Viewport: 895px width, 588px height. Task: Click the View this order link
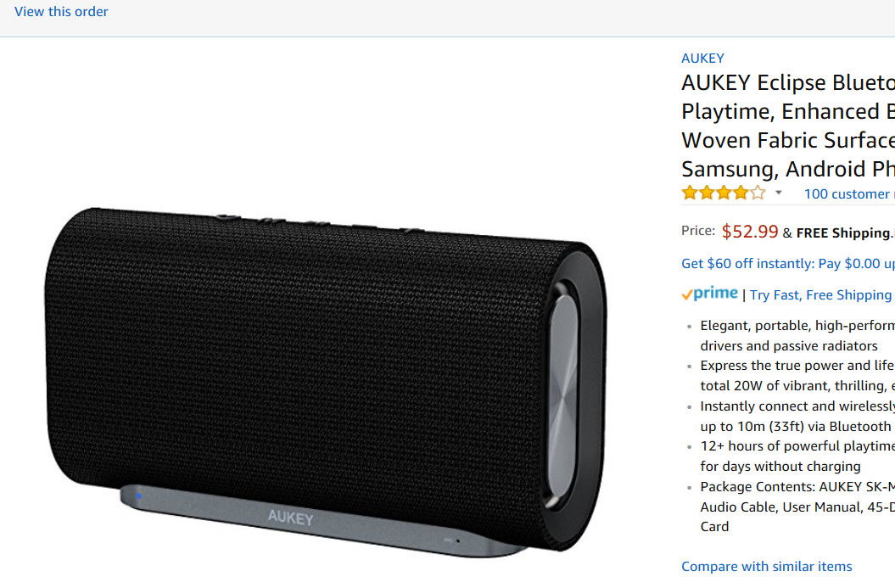click(x=61, y=12)
